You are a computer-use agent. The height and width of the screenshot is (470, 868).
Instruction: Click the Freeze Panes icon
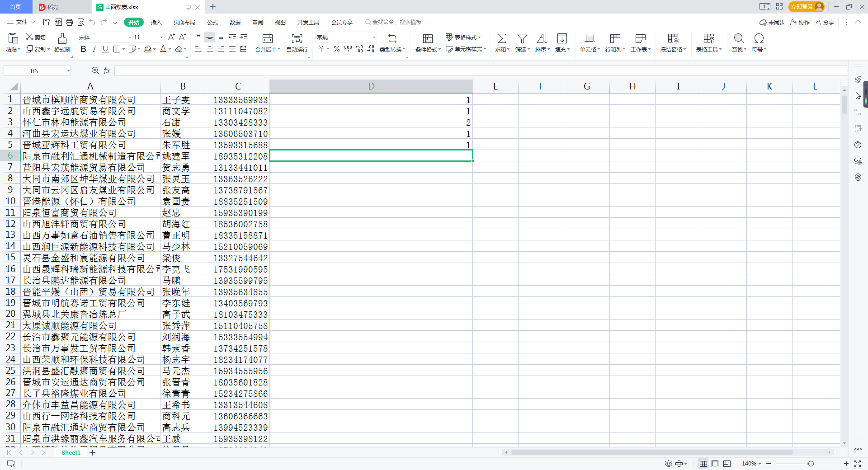(x=673, y=39)
